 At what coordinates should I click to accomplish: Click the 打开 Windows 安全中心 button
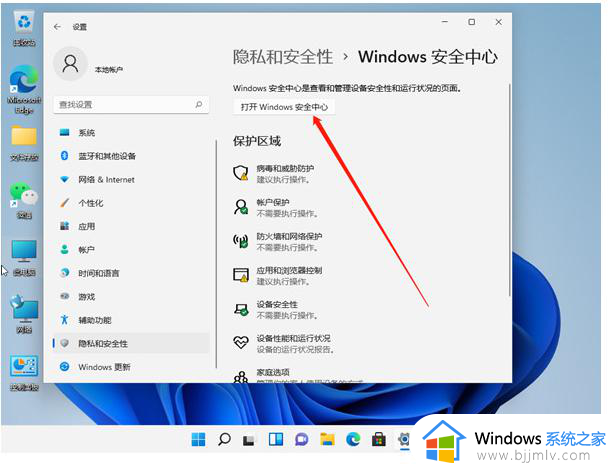click(284, 107)
